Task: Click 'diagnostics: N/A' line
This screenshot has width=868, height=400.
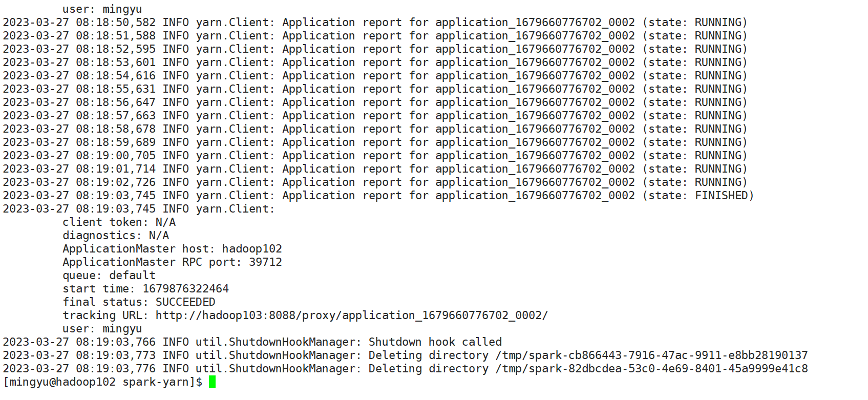Action: pos(116,236)
